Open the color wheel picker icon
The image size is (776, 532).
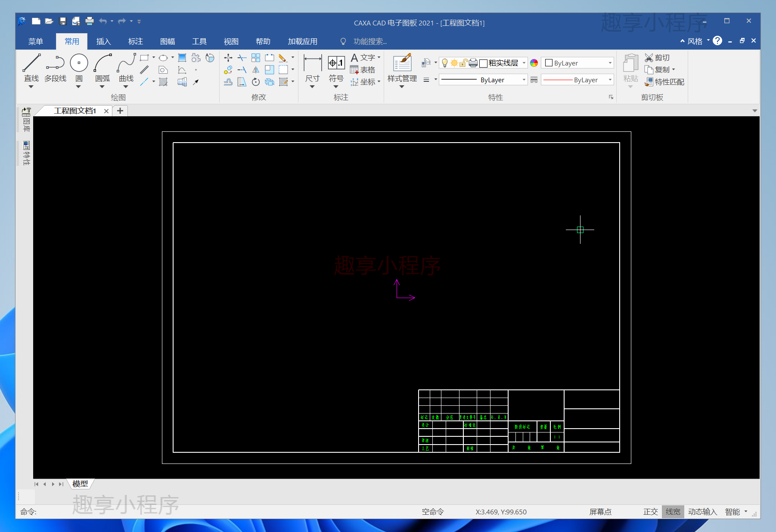point(534,63)
